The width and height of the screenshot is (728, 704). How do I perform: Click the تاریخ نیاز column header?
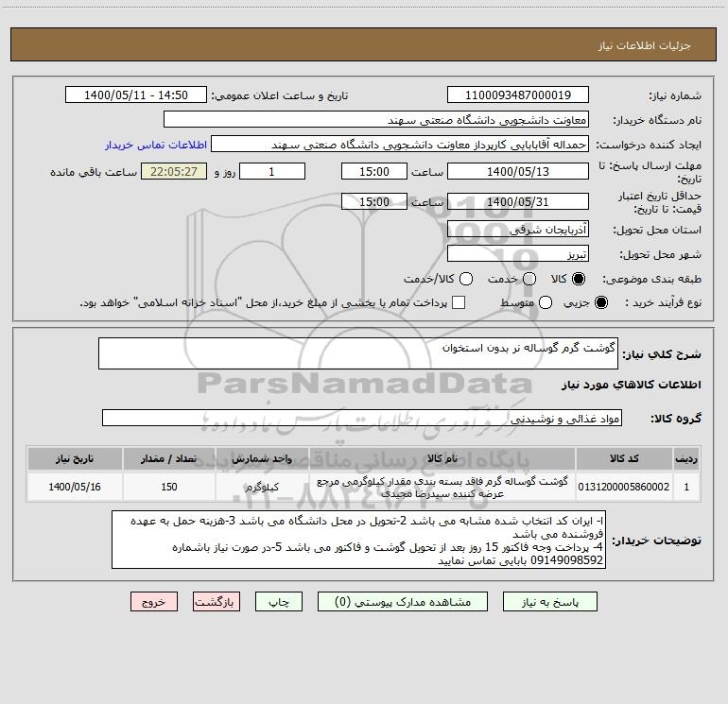click(x=75, y=458)
